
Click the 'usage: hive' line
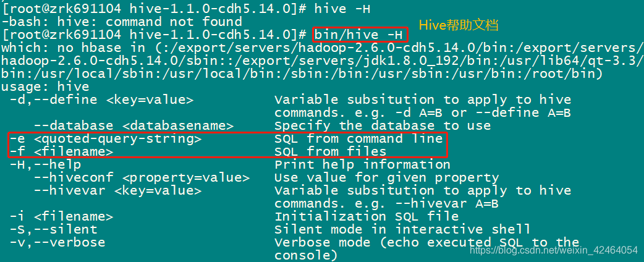click(x=45, y=87)
